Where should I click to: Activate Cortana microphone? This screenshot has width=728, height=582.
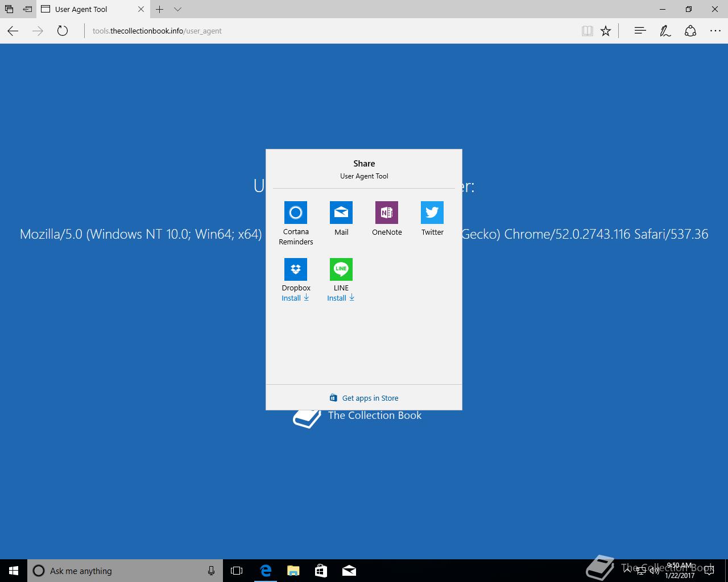click(211, 571)
